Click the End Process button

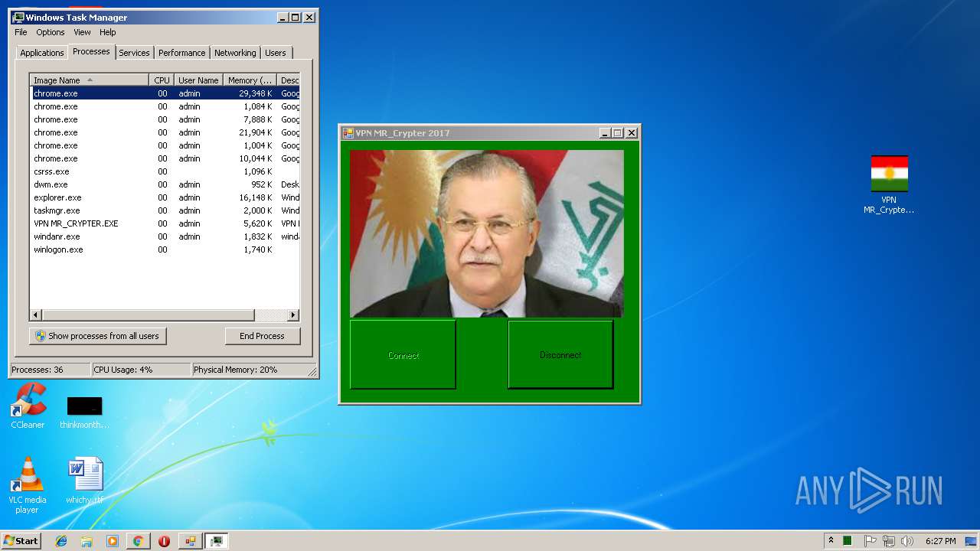pos(262,336)
